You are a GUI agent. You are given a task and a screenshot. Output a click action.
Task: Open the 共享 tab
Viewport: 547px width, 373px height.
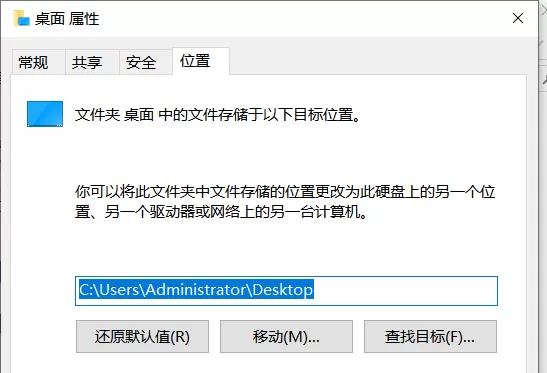click(87, 62)
